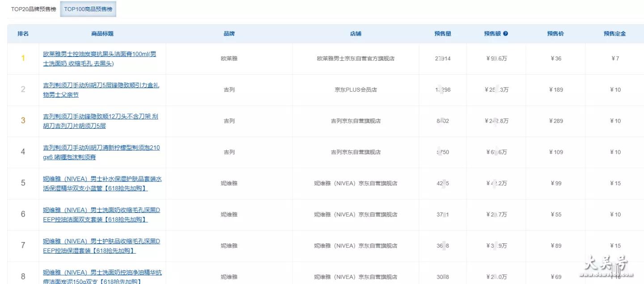Click the 预售定金 column header
Image resolution: width=644 pixels, height=284 pixels.
pyautogui.click(x=615, y=34)
